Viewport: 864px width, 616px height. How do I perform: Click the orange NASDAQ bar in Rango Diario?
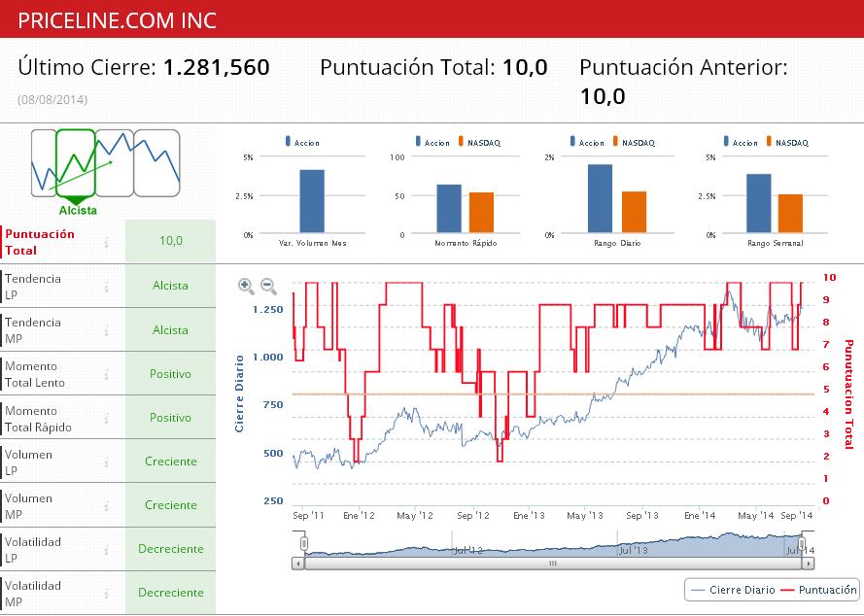tap(635, 212)
